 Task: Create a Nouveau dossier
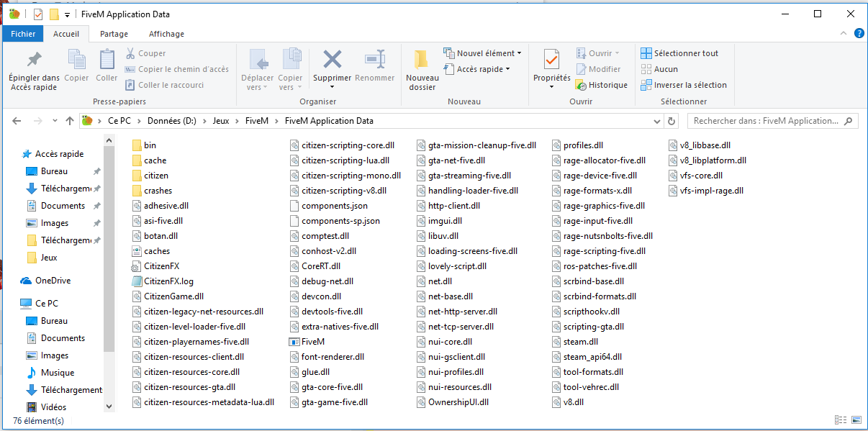coord(422,71)
